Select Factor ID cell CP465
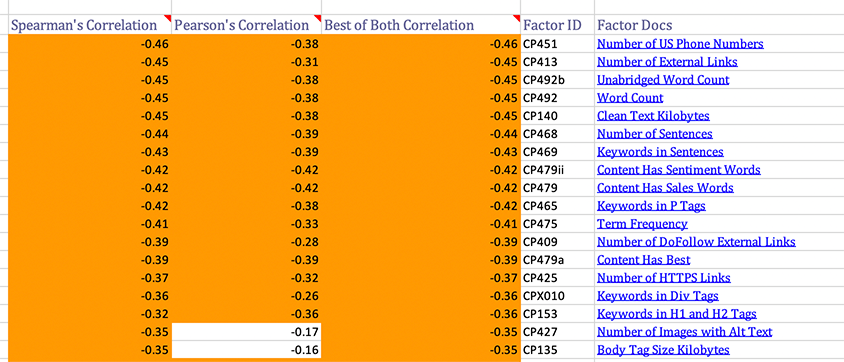Image resolution: width=844 pixels, height=362 pixels. click(557, 205)
